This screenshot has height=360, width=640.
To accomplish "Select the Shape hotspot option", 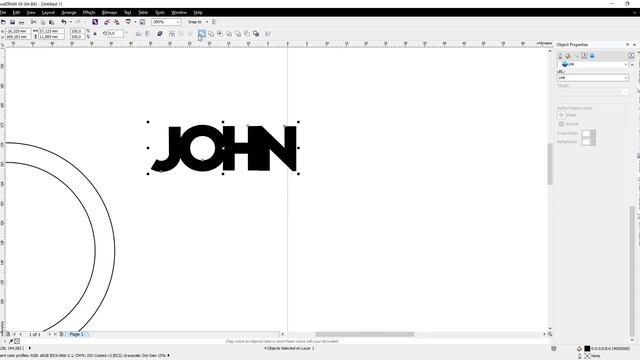I will tap(562, 115).
